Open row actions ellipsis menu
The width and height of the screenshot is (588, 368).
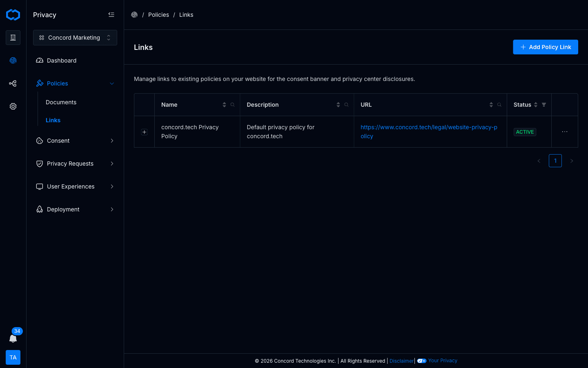click(564, 132)
